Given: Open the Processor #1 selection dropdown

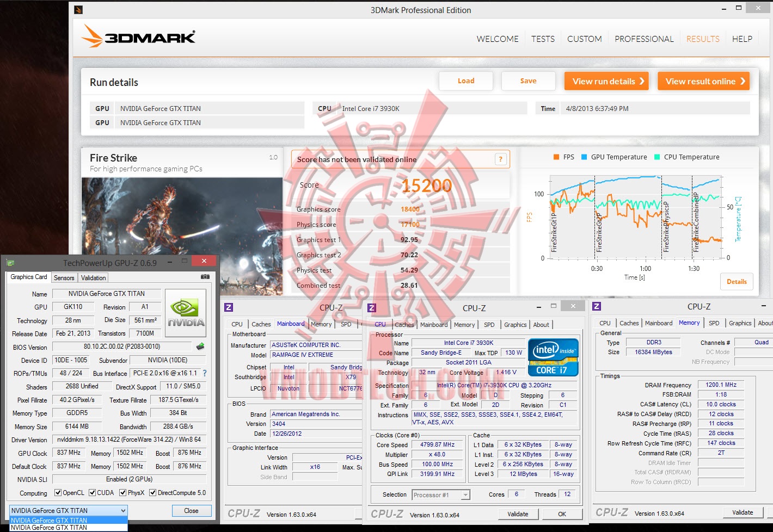Looking at the screenshot, I should [441, 495].
